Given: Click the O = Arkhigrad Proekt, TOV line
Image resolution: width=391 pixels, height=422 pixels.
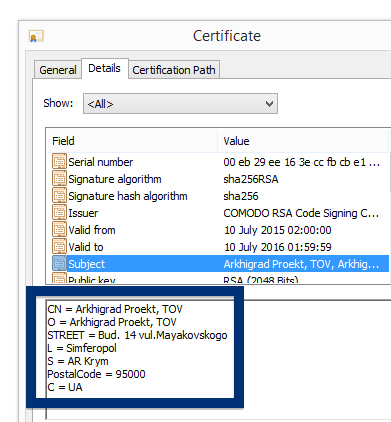Looking at the screenshot, I should 112,322.
